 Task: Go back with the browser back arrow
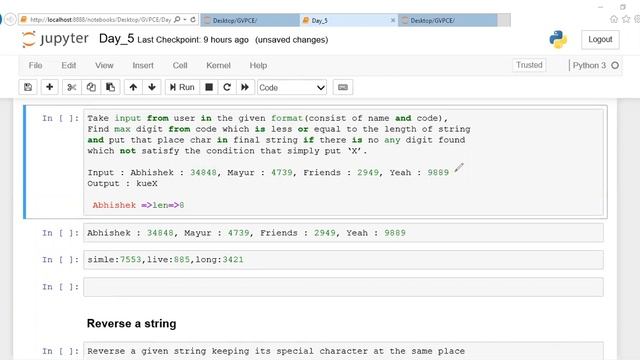[x=10, y=19]
